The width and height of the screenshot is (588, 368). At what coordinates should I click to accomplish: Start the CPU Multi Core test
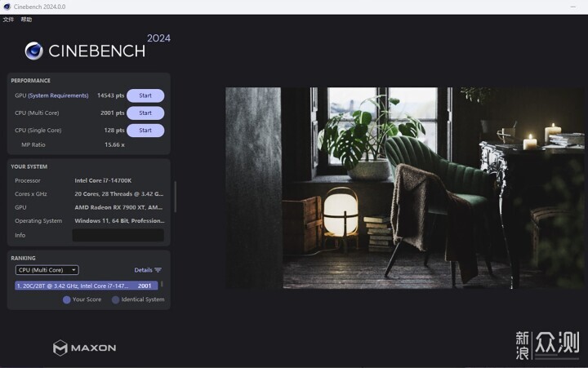click(x=145, y=113)
